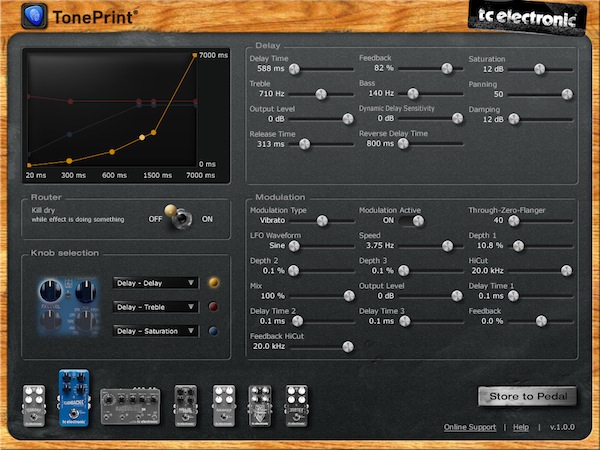Click the Delay Time 1 slider knob
The image size is (600, 450).
pyautogui.click(x=513, y=296)
